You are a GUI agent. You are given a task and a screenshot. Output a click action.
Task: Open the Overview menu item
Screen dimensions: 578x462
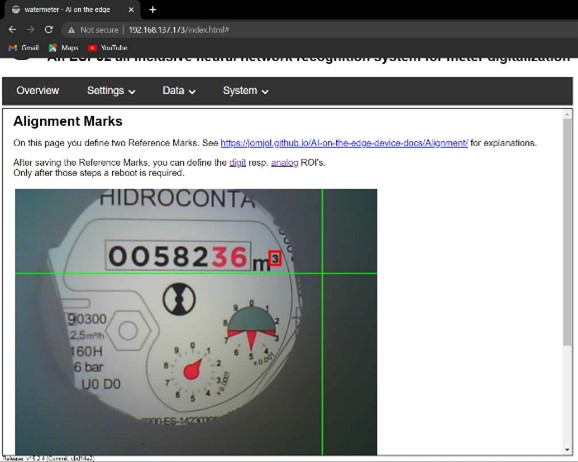point(38,90)
